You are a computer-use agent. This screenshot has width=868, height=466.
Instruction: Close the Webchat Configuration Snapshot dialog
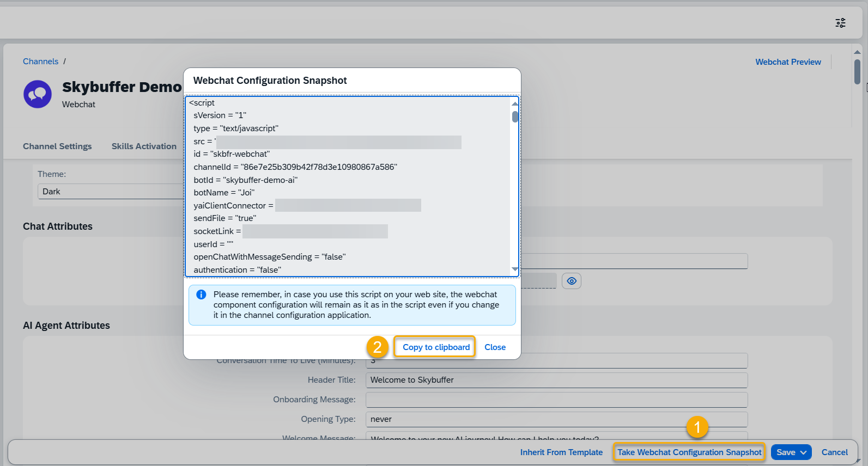point(495,347)
